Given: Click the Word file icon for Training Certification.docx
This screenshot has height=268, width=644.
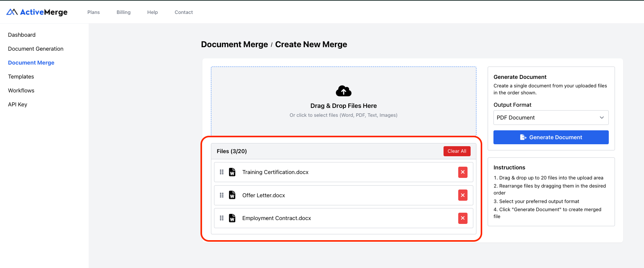Looking at the screenshot, I should pyautogui.click(x=232, y=172).
